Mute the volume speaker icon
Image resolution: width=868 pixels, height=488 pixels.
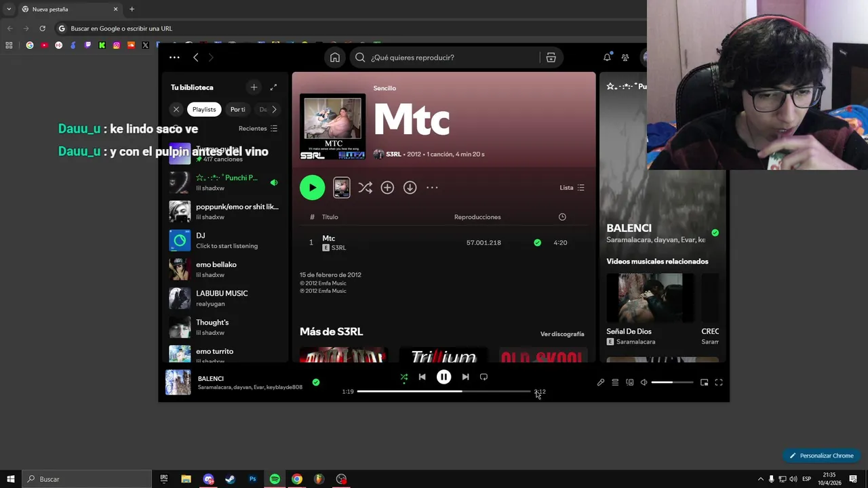click(x=644, y=382)
